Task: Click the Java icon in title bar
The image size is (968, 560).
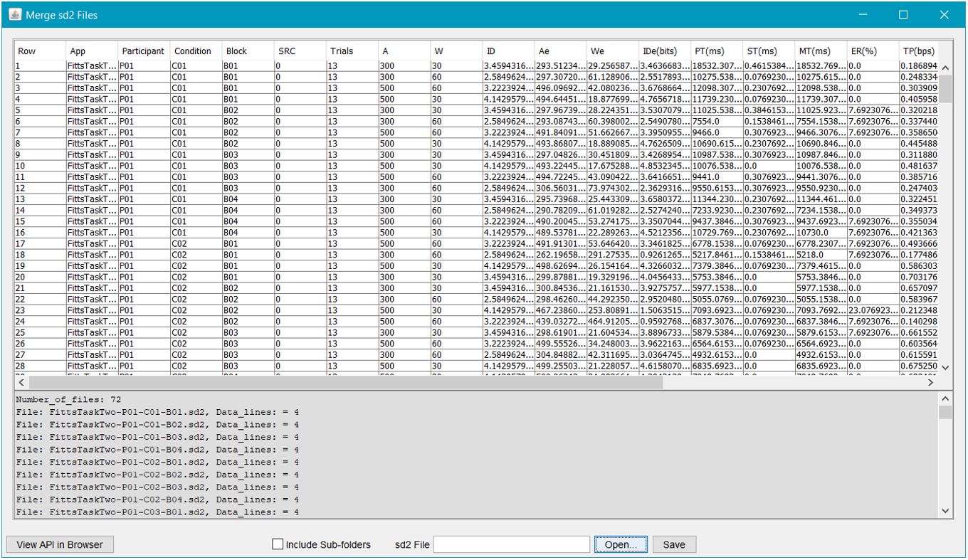Action: pos(14,14)
